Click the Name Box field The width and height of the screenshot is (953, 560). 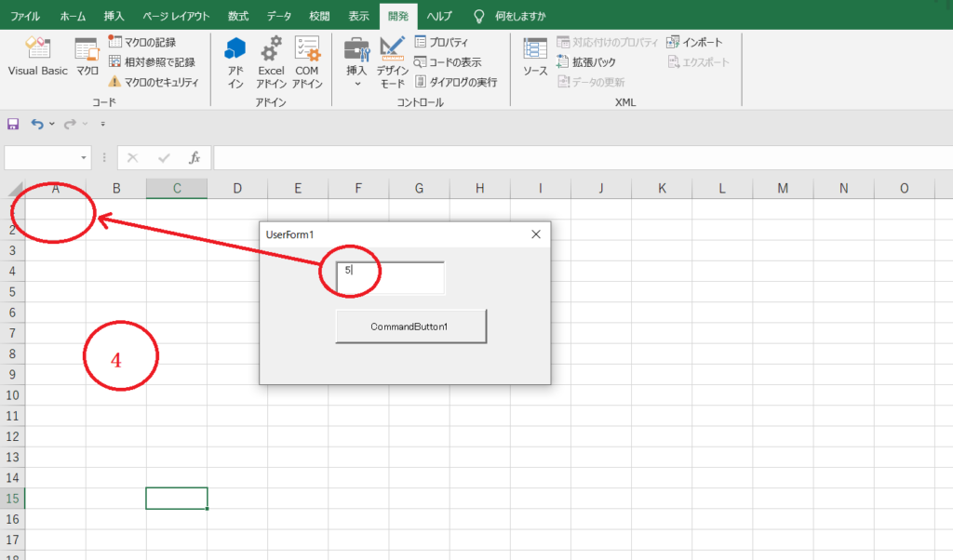[41, 158]
